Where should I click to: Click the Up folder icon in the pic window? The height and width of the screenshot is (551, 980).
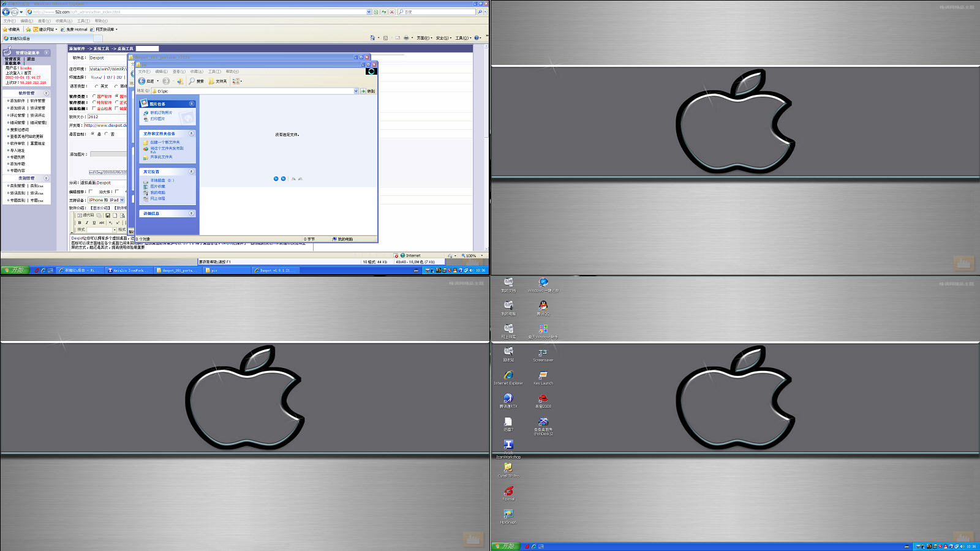pyautogui.click(x=179, y=81)
